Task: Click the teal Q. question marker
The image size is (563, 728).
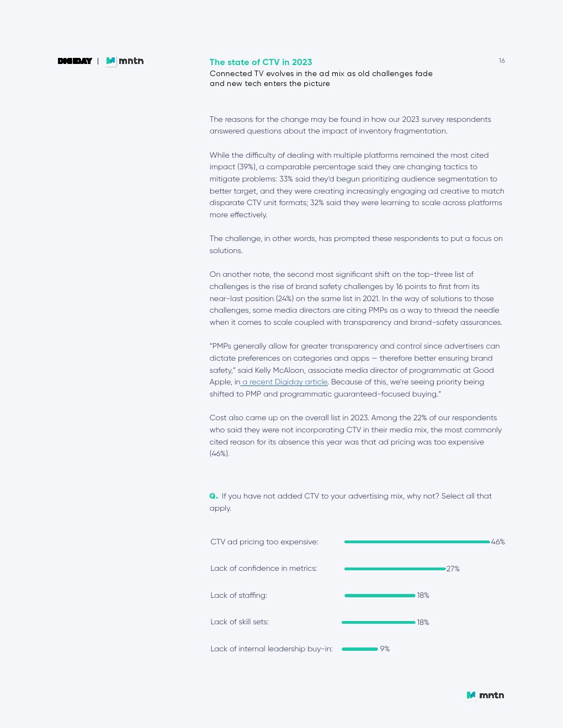Action: (x=214, y=496)
